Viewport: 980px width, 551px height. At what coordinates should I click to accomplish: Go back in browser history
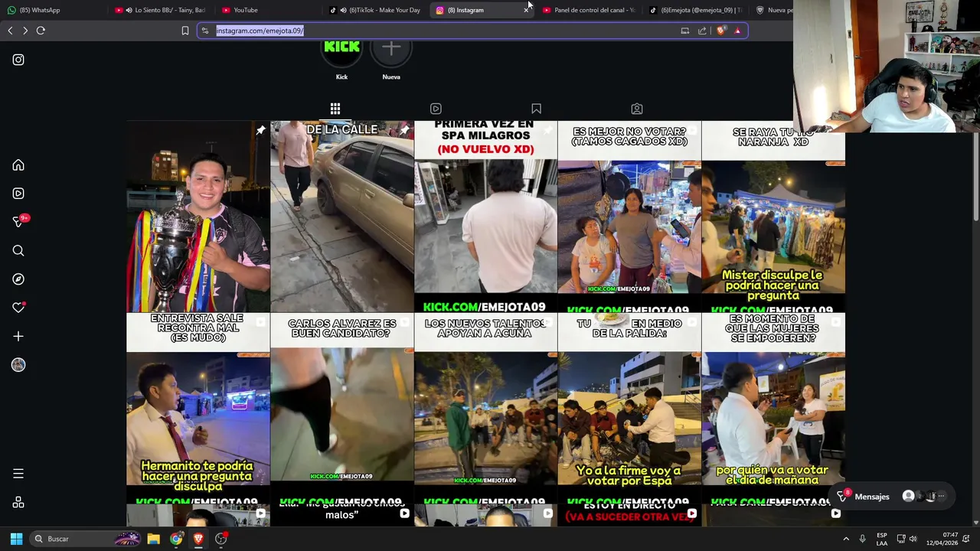pyautogui.click(x=10, y=31)
